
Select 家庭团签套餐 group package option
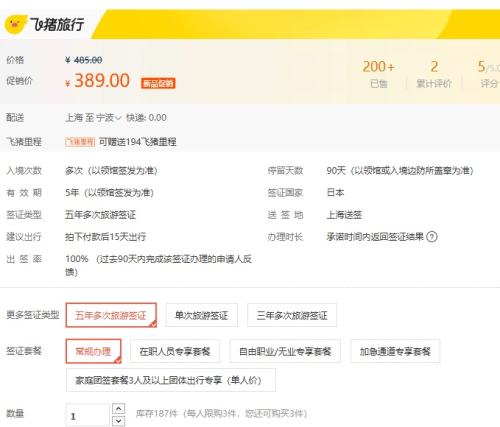coord(171,380)
